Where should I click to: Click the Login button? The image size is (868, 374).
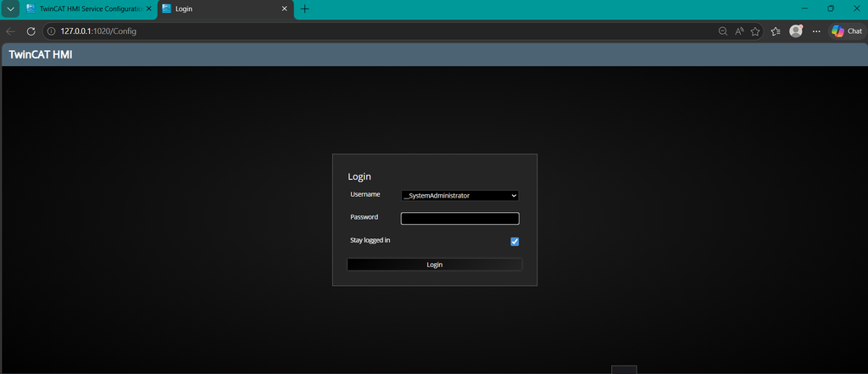coord(435,265)
